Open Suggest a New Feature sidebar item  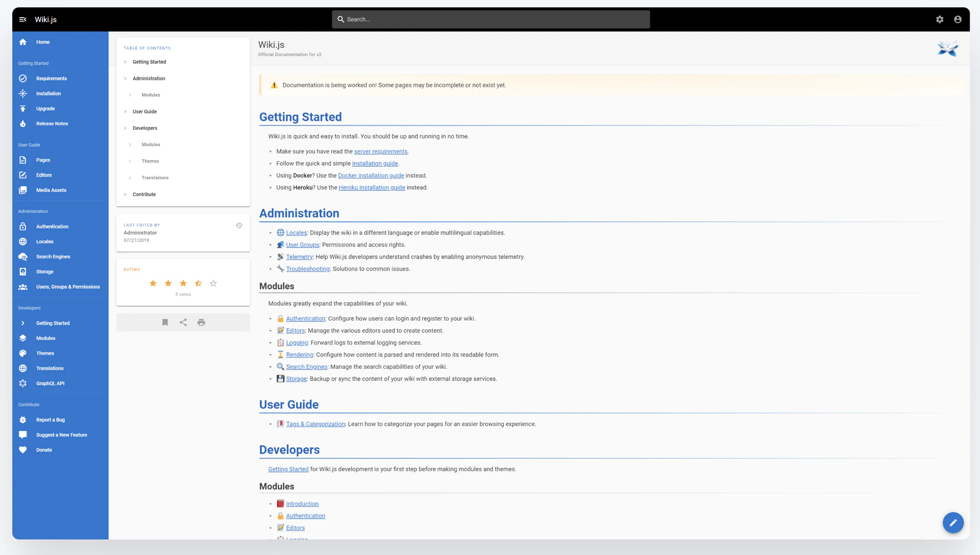tap(61, 435)
